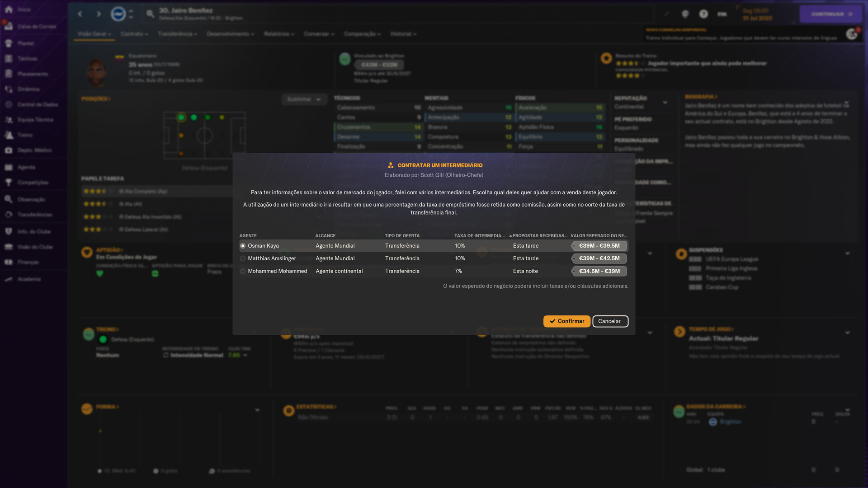
Task: Go back with the left arrow icon
Action: coord(80,14)
